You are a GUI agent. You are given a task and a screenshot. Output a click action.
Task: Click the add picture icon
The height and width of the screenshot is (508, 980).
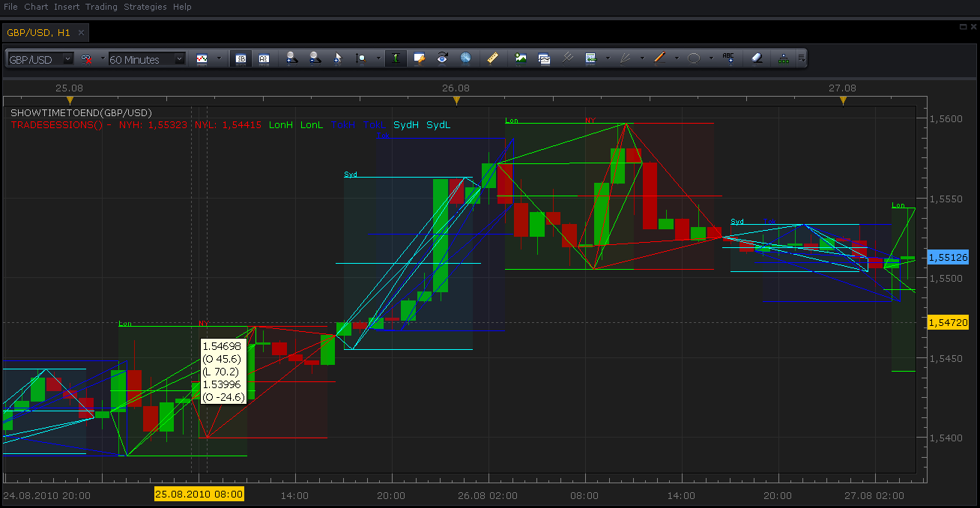(x=521, y=58)
